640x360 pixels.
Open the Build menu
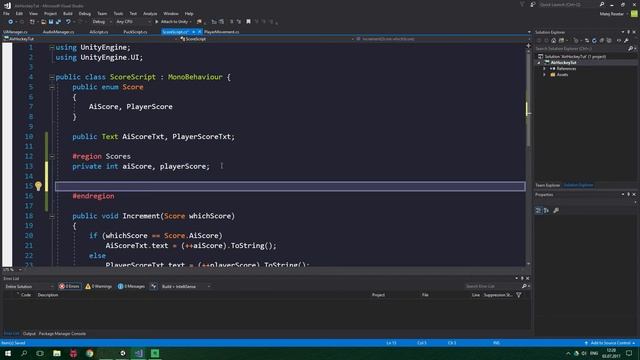click(68, 13)
